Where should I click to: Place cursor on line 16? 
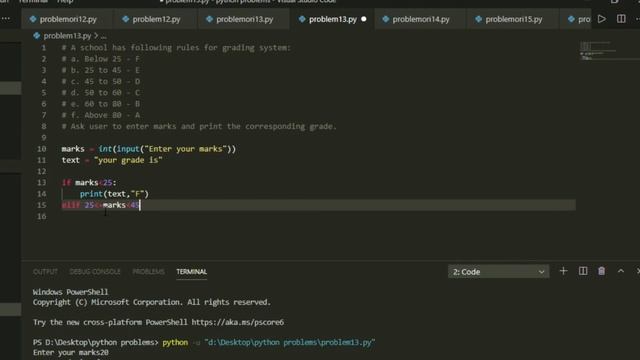point(318,216)
